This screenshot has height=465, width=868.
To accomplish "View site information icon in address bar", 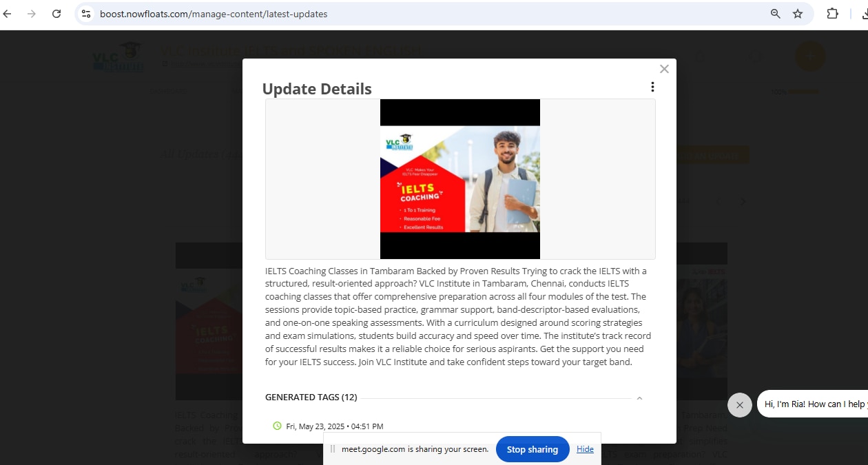I will click(x=86, y=14).
